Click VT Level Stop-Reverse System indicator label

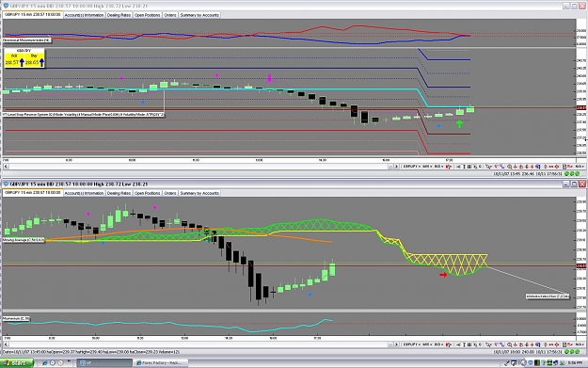coord(83,114)
